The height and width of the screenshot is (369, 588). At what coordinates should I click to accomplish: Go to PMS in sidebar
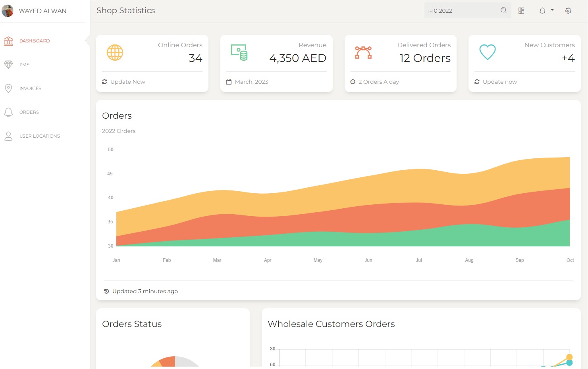(x=24, y=65)
